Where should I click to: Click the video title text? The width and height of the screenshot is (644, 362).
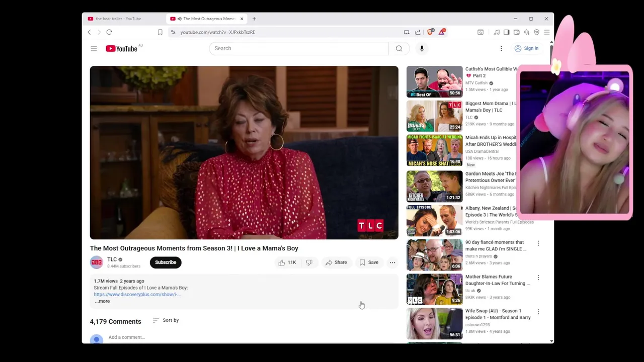194,248
